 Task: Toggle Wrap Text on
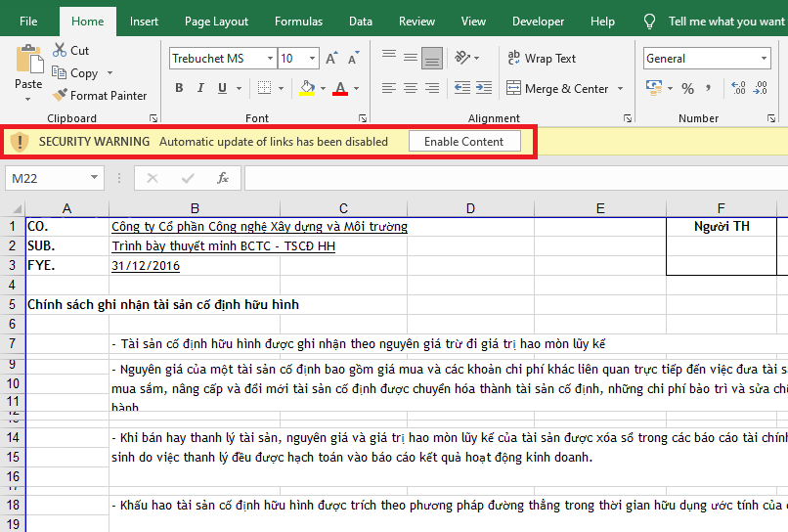(x=543, y=59)
